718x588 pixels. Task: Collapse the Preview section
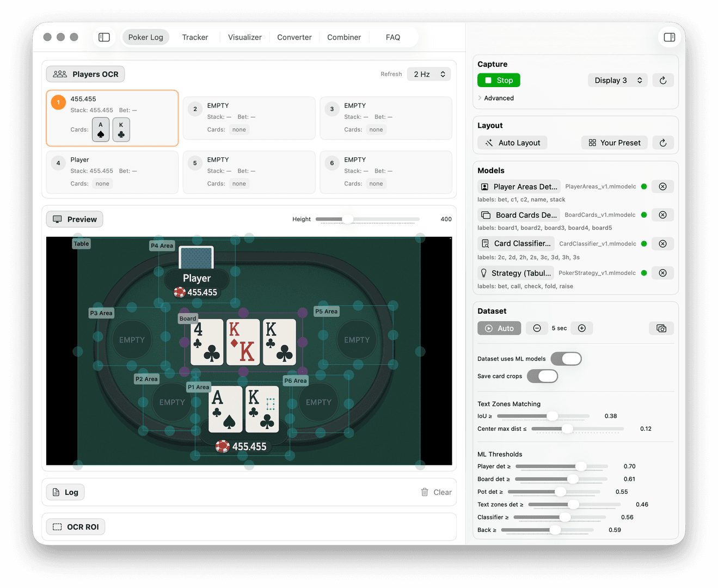75,219
